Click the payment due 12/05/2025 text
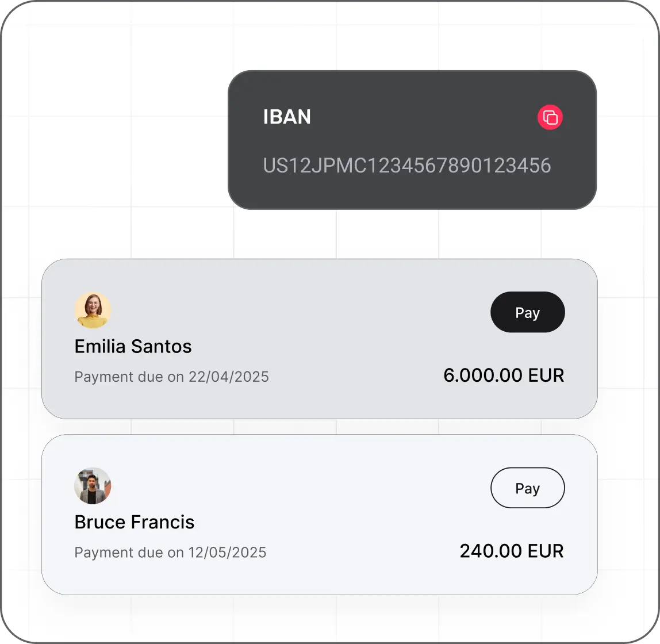The image size is (660, 644). pos(170,553)
